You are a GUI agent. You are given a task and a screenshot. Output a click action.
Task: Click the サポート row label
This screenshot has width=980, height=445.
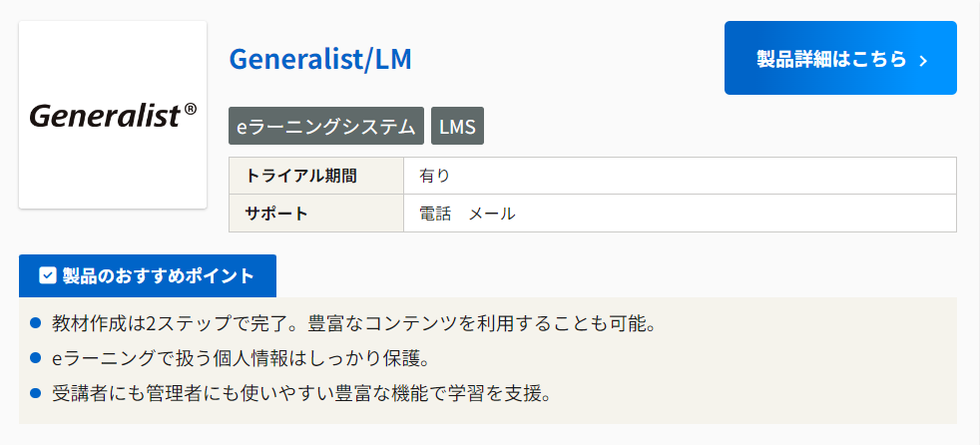[x=276, y=213]
